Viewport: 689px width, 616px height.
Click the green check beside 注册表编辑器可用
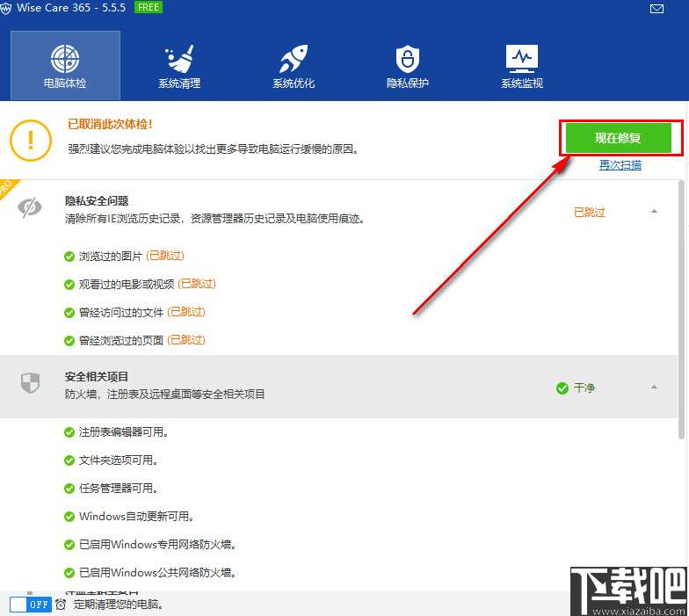tap(69, 432)
